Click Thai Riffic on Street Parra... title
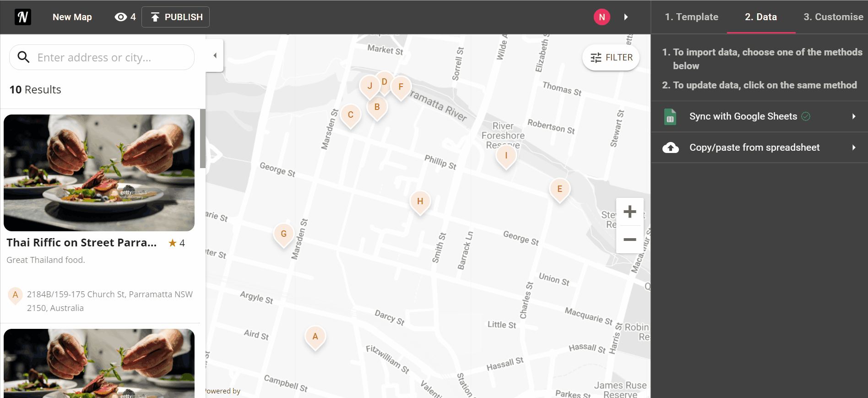 pos(81,243)
